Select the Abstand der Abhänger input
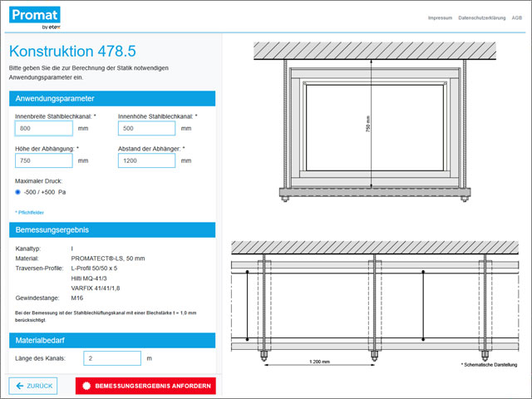 click(x=146, y=160)
